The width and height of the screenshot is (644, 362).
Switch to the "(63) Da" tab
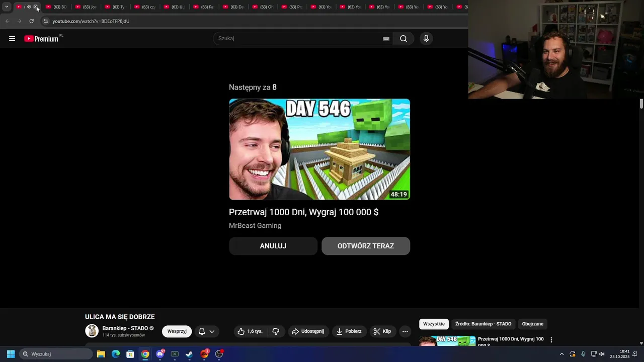(233, 7)
